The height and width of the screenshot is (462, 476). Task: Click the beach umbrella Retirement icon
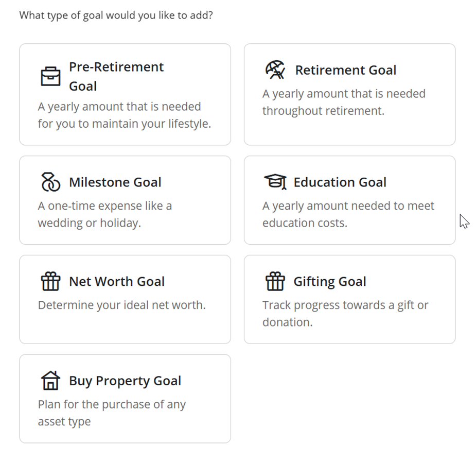pos(275,70)
